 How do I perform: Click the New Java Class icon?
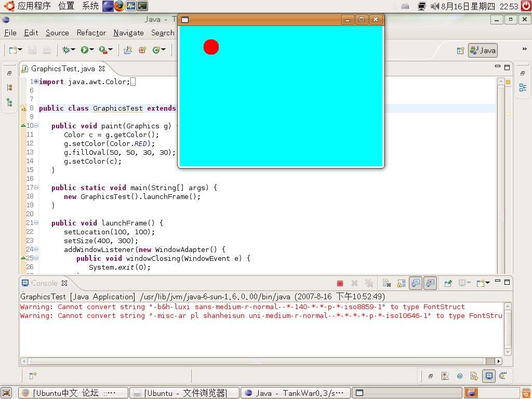pyautogui.click(x=156, y=50)
